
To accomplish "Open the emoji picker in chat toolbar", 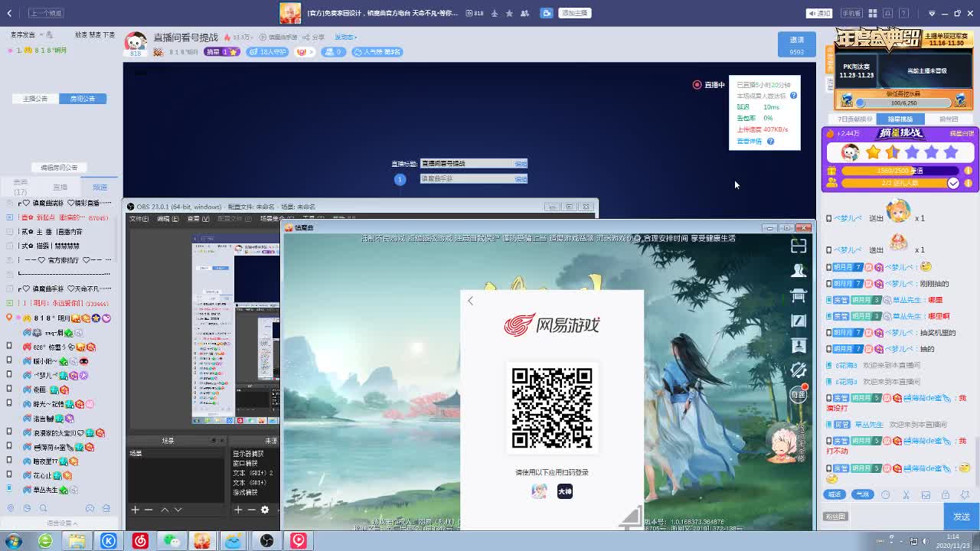I will 886,494.
